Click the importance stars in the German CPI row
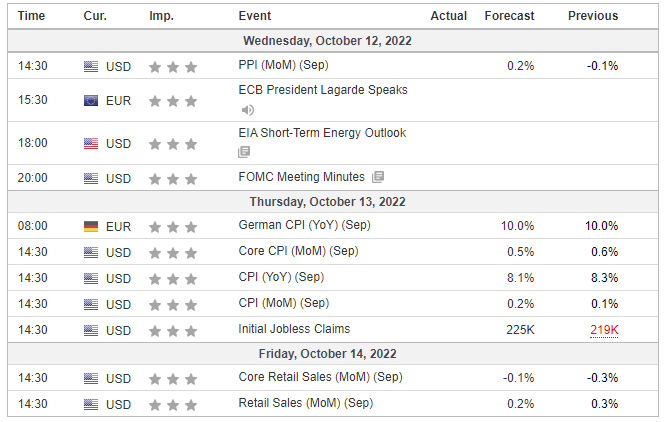This screenshot has height=422, width=664. point(173,227)
